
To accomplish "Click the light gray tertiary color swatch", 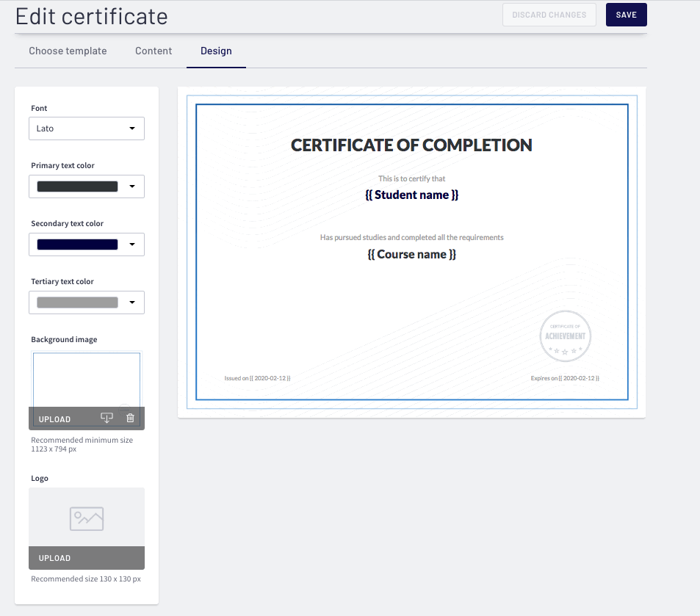I will point(77,302).
